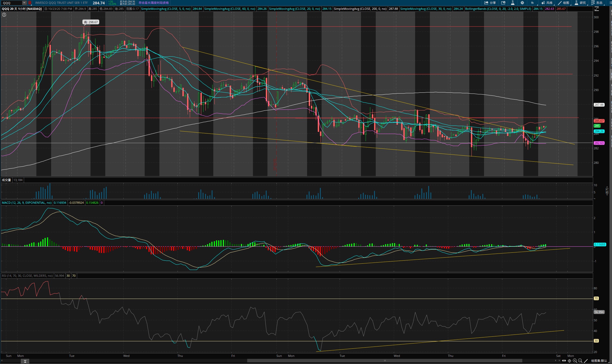612x364 pixels.
Task: Click the cyan 284.26 price axis label
Action: pyautogui.click(x=599, y=131)
